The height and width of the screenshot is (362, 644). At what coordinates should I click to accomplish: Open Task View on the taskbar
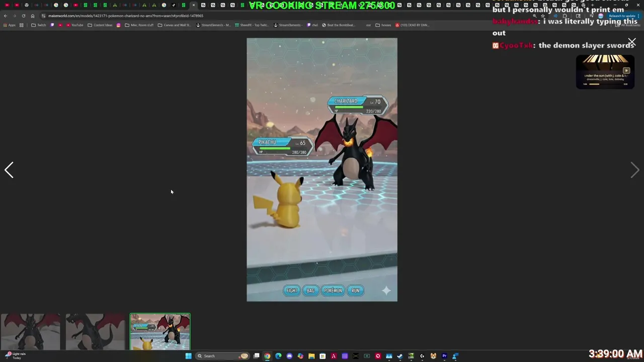coord(257,356)
